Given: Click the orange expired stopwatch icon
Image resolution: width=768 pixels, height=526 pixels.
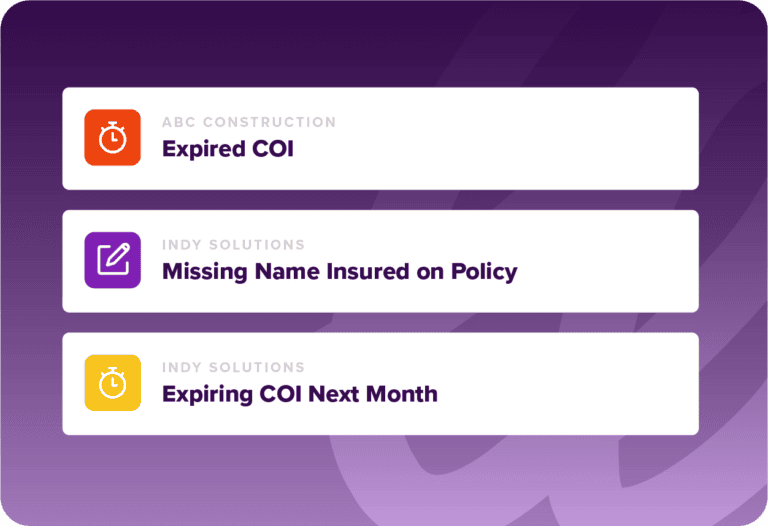Looking at the screenshot, I should point(112,138).
